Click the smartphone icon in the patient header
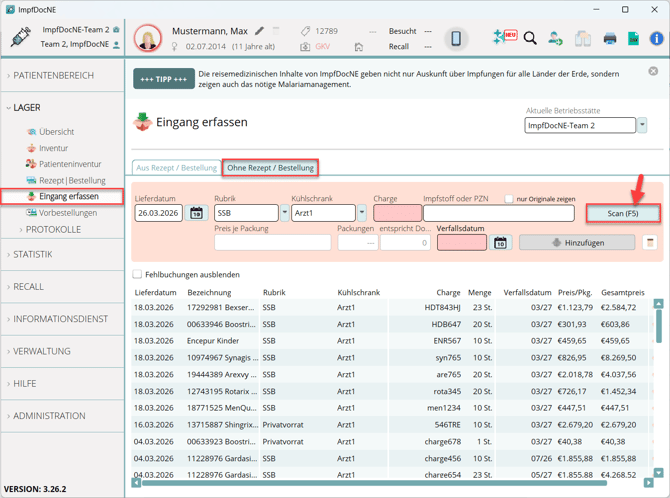Viewport: 670px width, 498px height. pyautogui.click(x=455, y=39)
